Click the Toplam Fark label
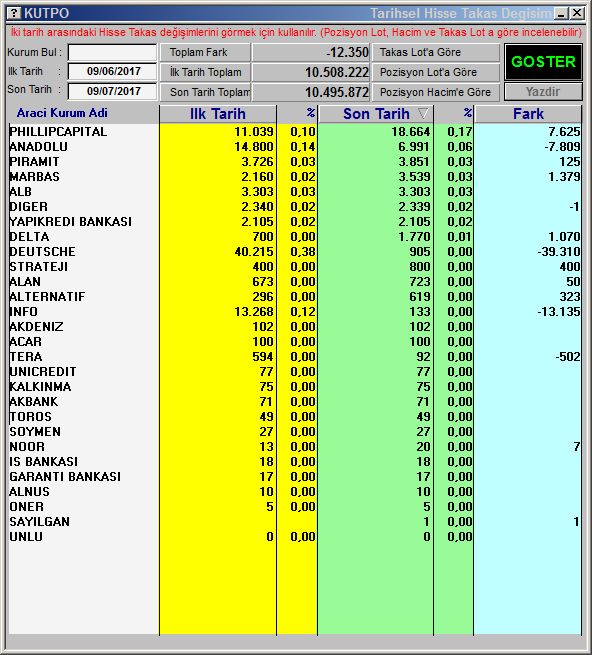The image size is (592, 655). (x=205, y=52)
